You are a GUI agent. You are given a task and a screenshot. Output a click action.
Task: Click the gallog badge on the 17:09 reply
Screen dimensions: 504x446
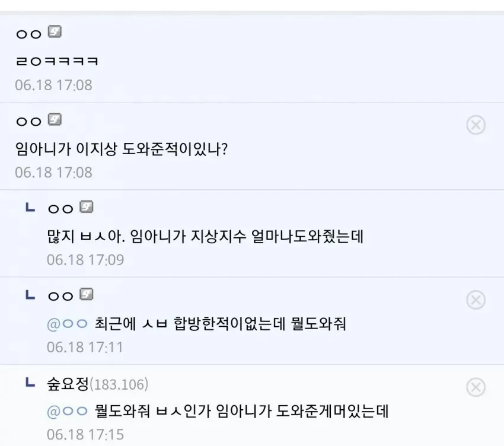pos(87,207)
